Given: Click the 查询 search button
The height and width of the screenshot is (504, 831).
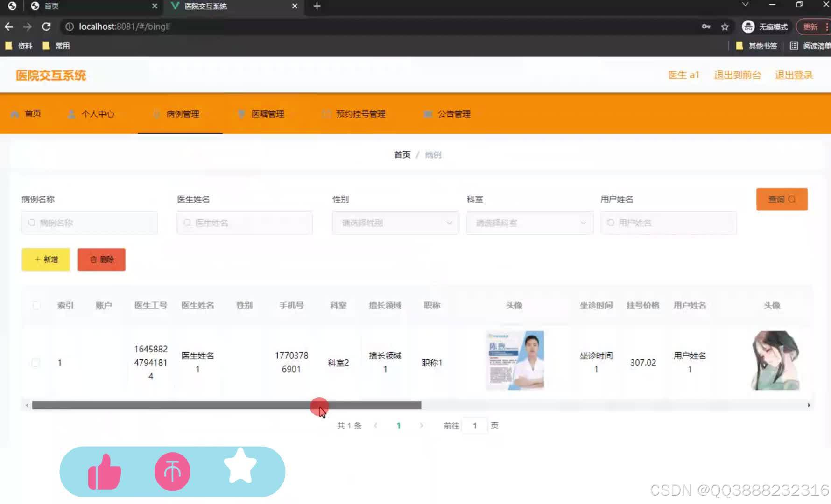Looking at the screenshot, I should point(782,199).
